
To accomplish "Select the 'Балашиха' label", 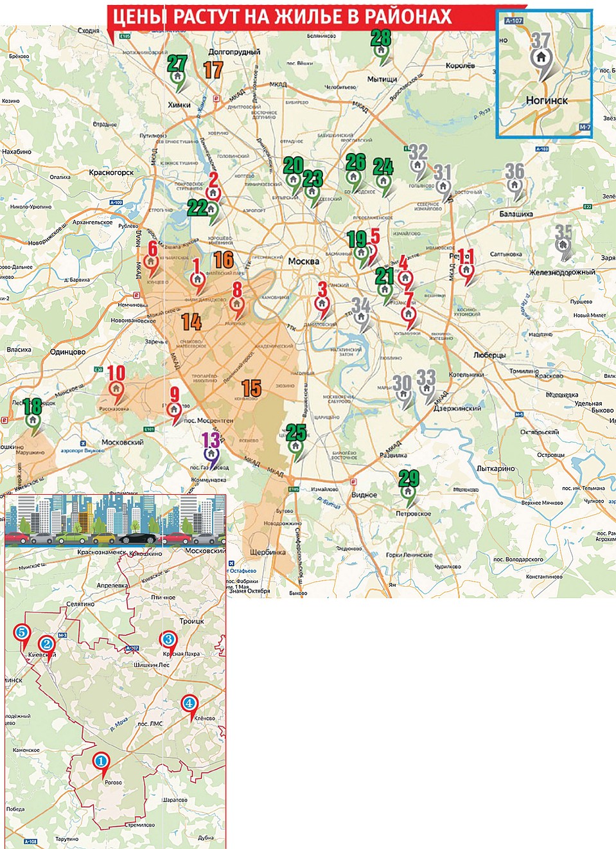I will point(516,213).
